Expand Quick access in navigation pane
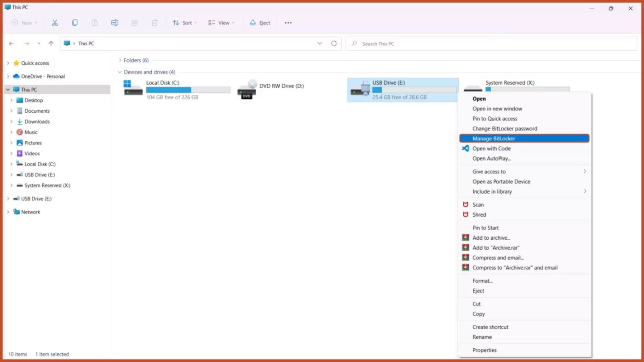This screenshot has height=362, width=644. coord(8,63)
